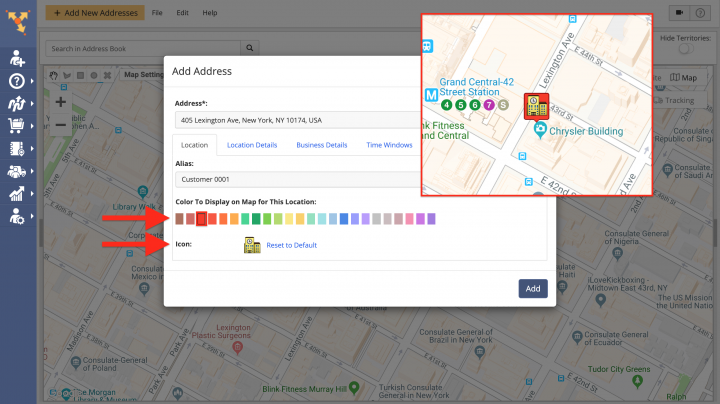The height and width of the screenshot is (404, 720).
Task: Expand the orders cart submenu arrow
Action: (32, 126)
